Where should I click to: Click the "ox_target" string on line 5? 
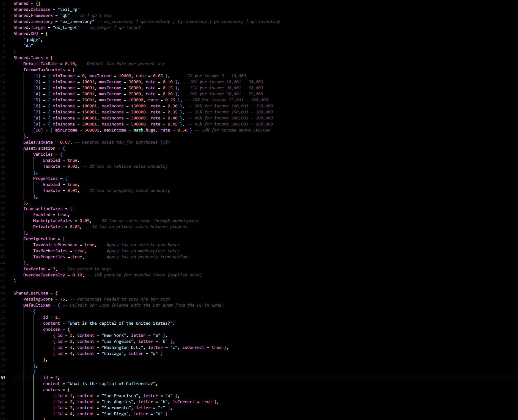pyautogui.click(x=66, y=27)
